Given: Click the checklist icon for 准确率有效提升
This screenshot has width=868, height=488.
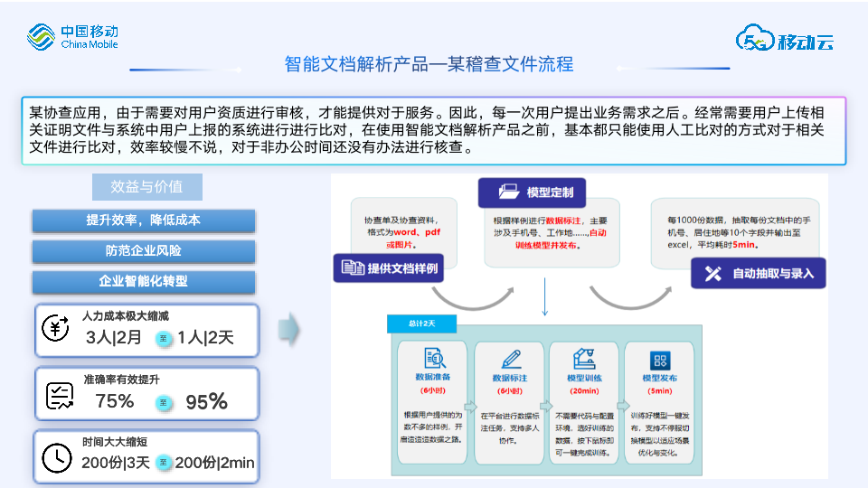Looking at the screenshot, I should 60,396.
